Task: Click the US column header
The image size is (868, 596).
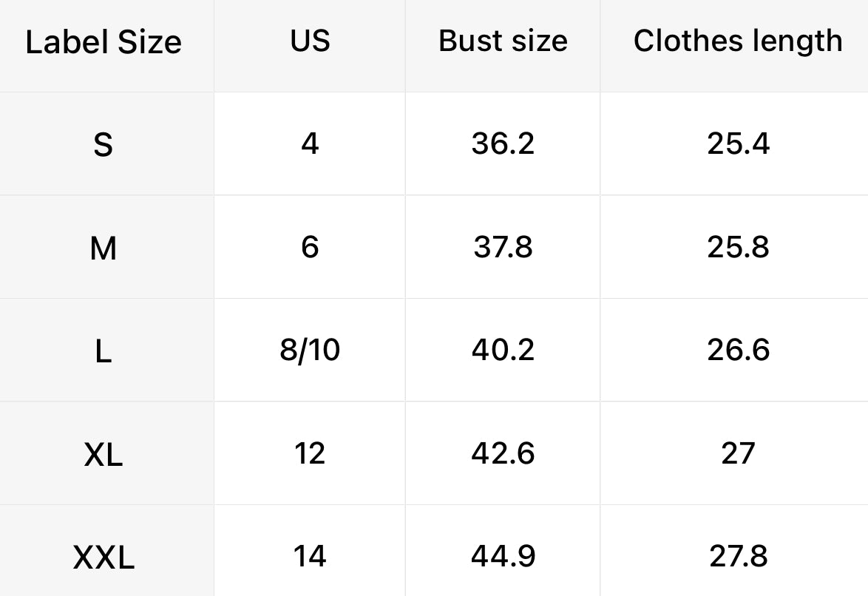Action: coord(310,41)
